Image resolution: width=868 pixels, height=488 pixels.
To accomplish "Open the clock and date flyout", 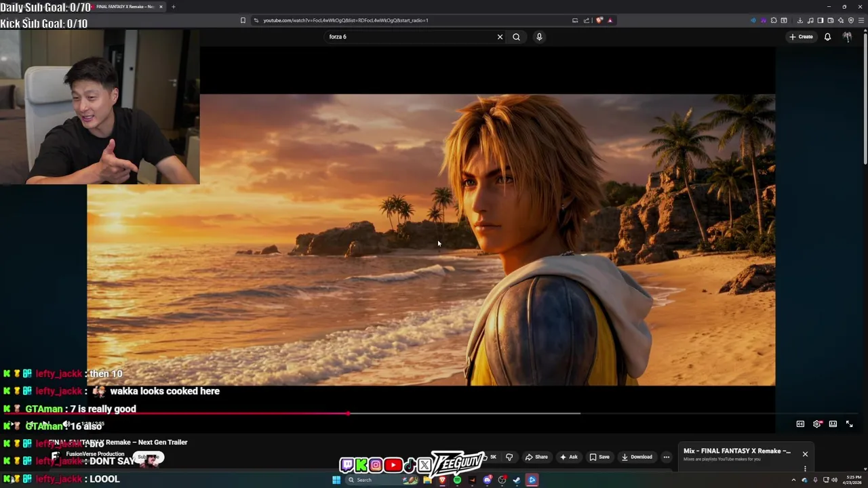I will [852, 480].
